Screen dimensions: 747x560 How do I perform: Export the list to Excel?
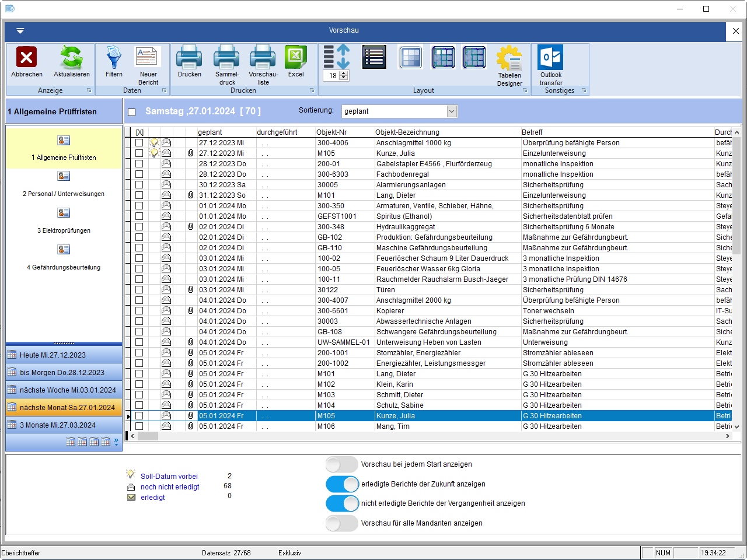pyautogui.click(x=296, y=58)
